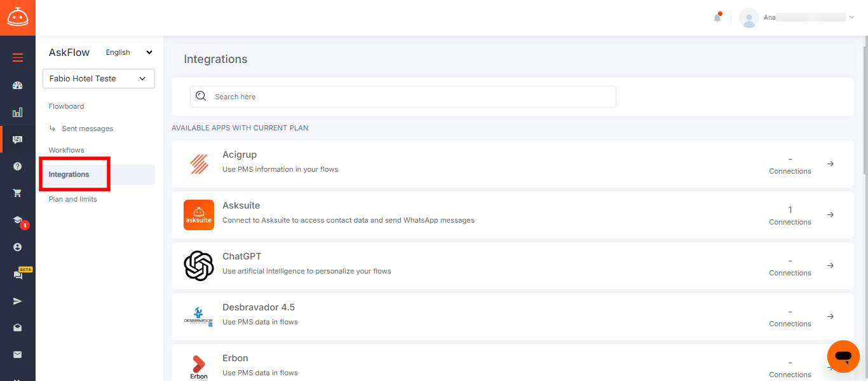The width and height of the screenshot is (868, 381).
Task: Select the highlighted AskFlow chat icon in sidebar
Action: point(18,139)
